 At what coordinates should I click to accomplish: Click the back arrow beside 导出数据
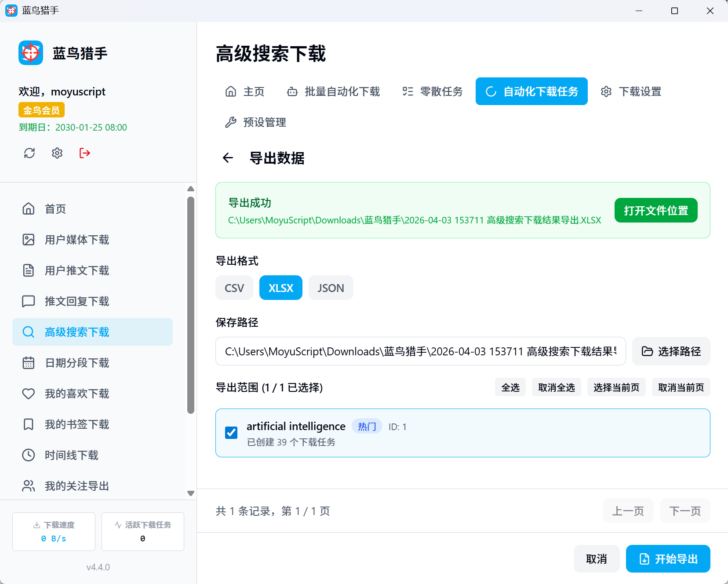pyautogui.click(x=228, y=158)
